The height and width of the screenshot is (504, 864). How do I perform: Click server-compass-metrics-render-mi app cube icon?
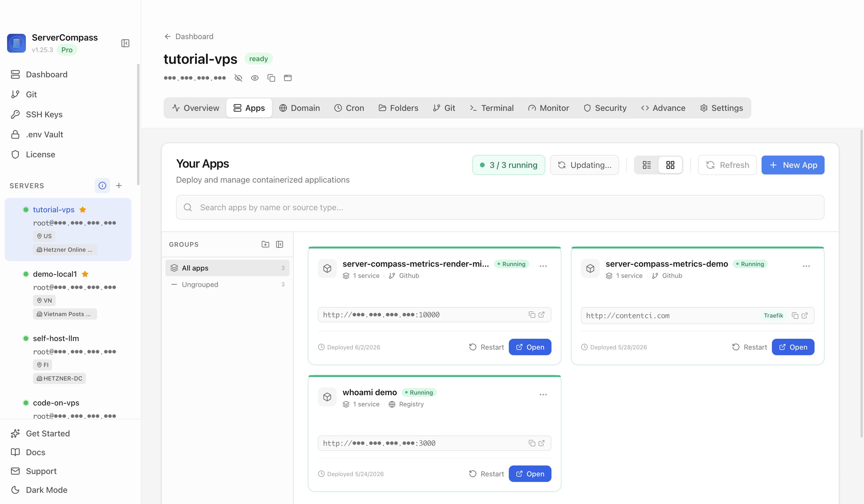[327, 268]
